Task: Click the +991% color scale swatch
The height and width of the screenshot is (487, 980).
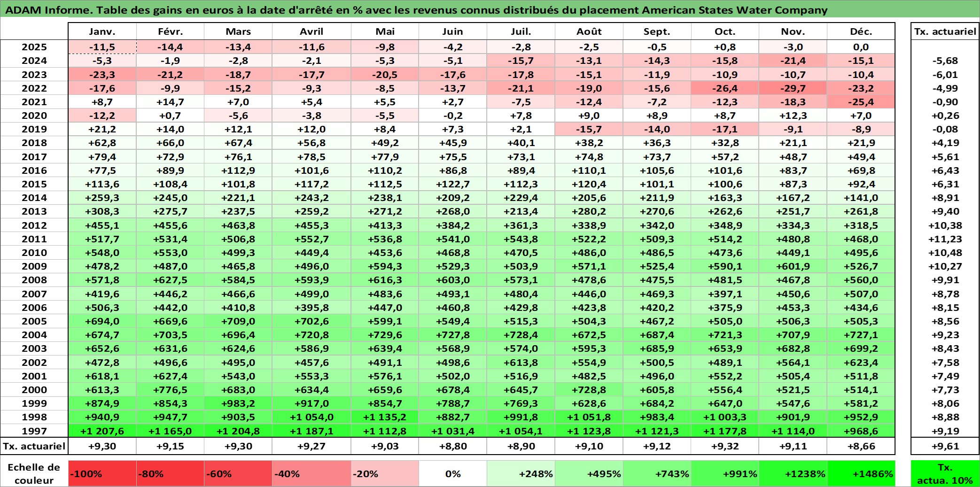Action: pos(725,473)
